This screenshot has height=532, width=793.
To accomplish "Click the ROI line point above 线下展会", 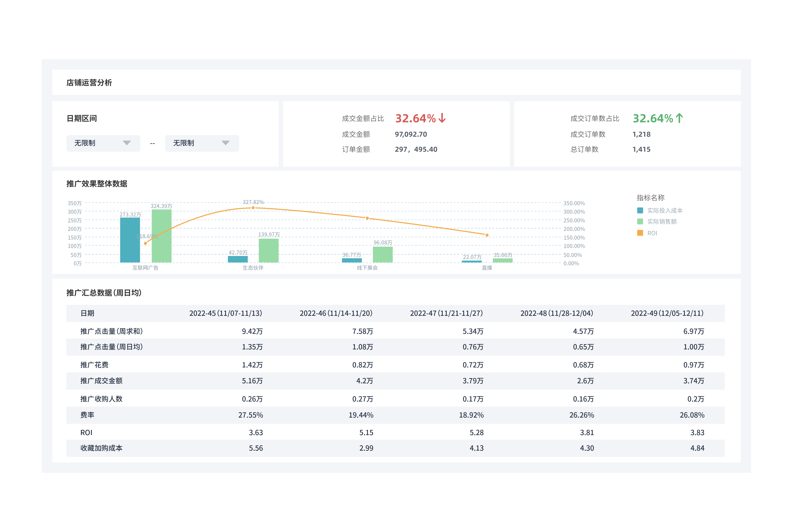I will coord(367,218).
